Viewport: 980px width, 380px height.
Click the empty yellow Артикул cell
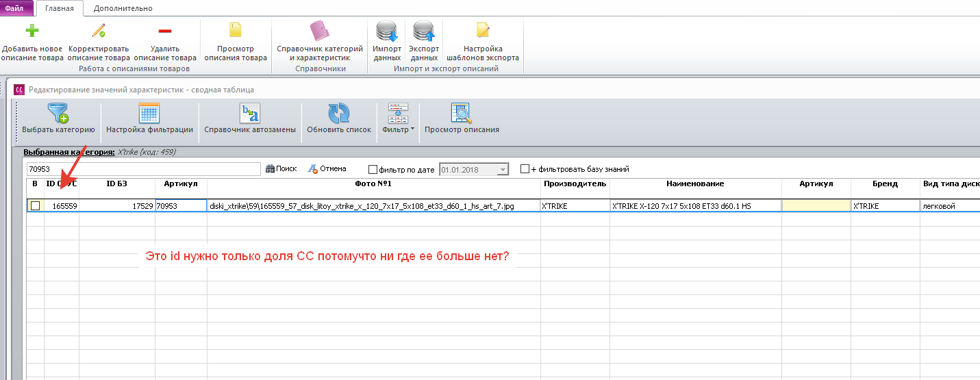pyautogui.click(x=816, y=205)
